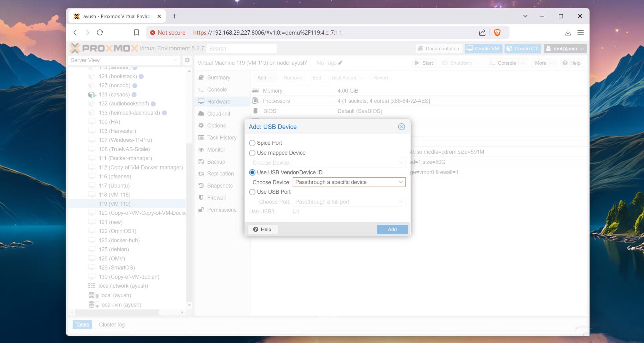The width and height of the screenshot is (644, 343).
Task: Select the Spice Port radio button
Action: (252, 143)
